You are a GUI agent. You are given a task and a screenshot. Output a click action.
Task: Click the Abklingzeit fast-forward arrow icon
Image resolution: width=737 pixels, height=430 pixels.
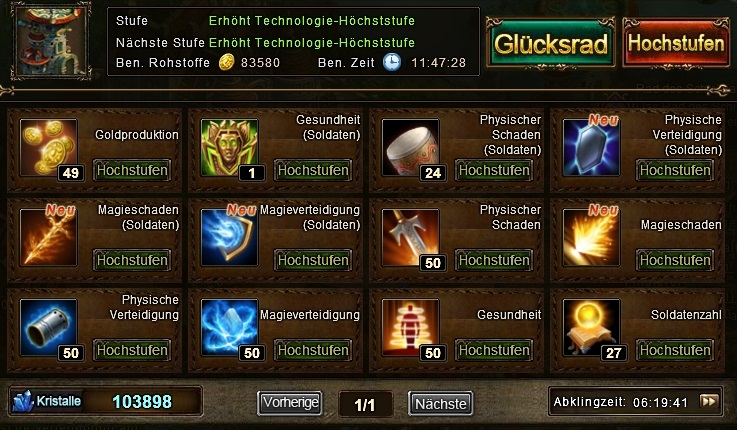point(709,401)
